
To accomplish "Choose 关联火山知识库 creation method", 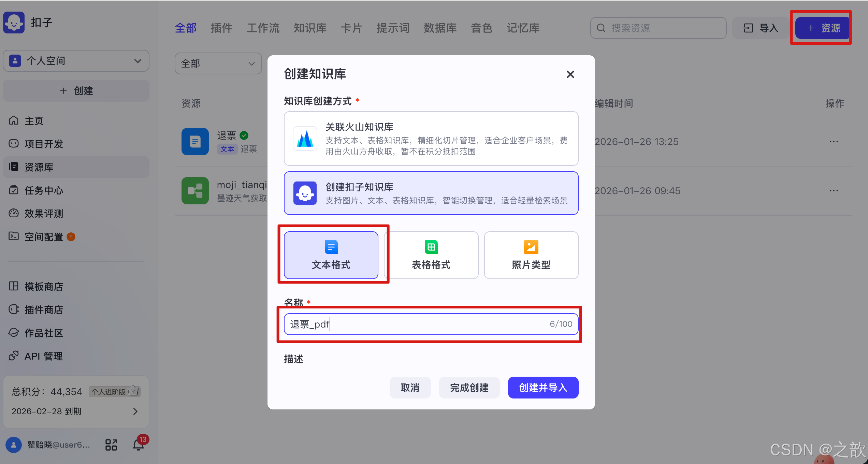I will (431, 139).
